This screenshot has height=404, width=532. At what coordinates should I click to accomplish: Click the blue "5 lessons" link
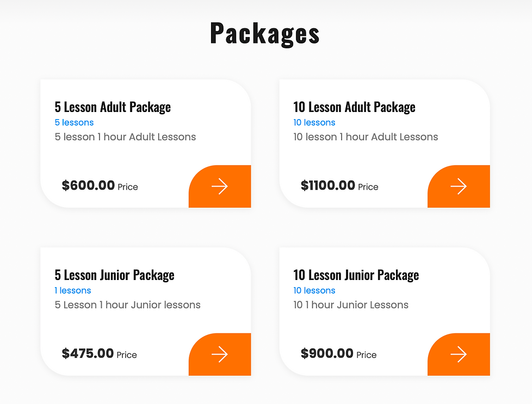tap(74, 122)
